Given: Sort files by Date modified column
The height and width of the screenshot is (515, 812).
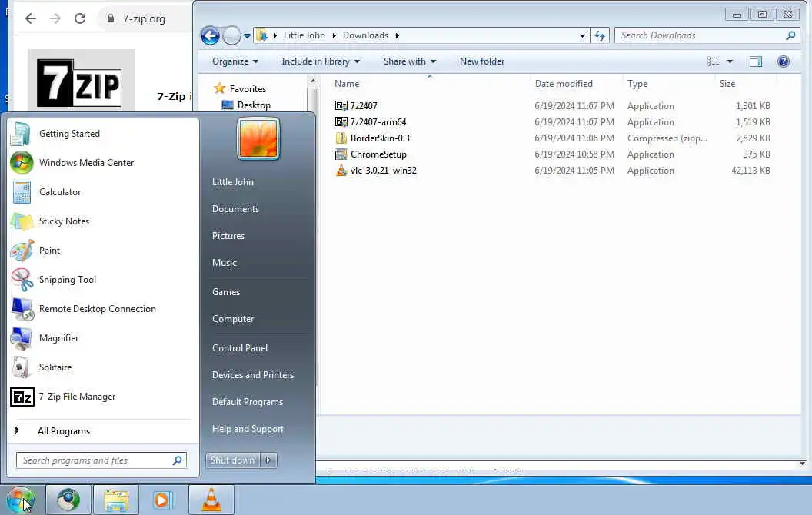Looking at the screenshot, I should (x=564, y=84).
